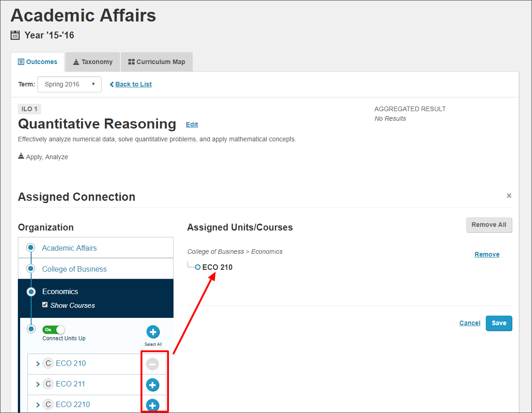The height and width of the screenshot is (413, 532).
Task: Close the Assigned Connection panel
Action: point(509,195)
